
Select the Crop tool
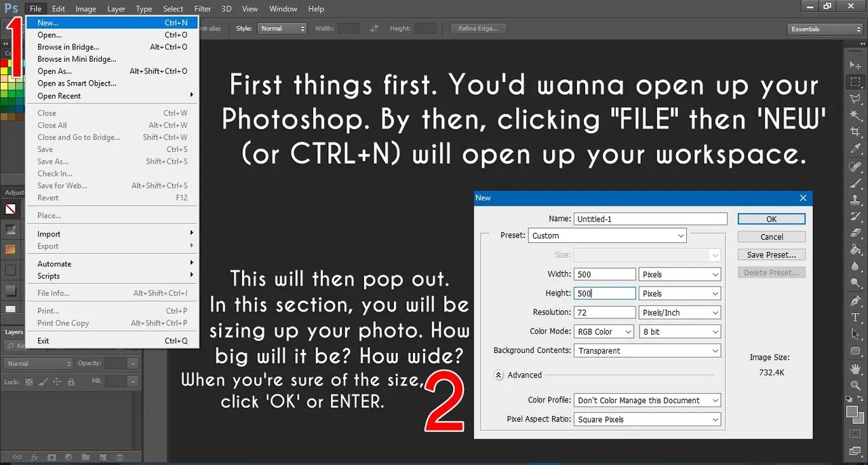pos(855,132)
